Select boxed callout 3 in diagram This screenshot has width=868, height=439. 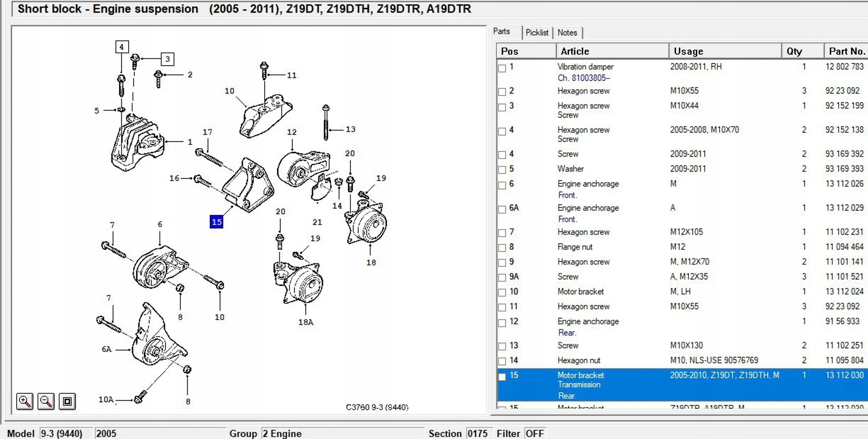pos(167,59)
